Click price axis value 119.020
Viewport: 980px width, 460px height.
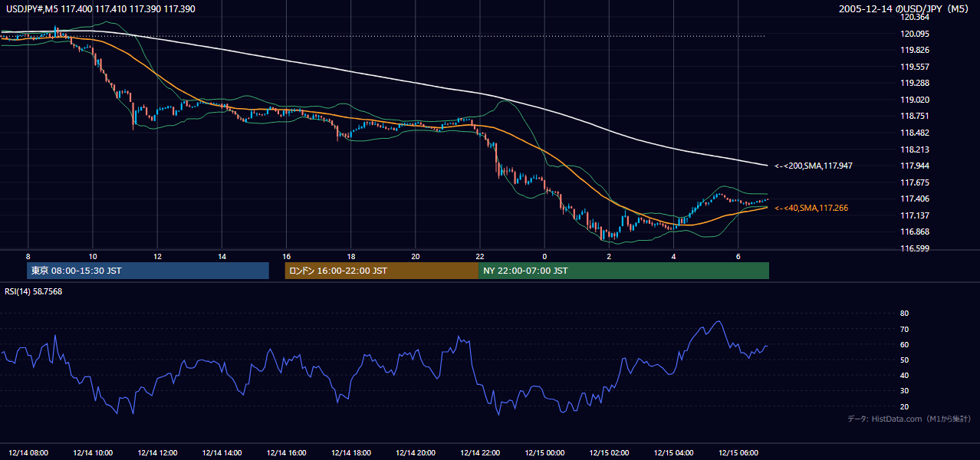click(914, 100)
